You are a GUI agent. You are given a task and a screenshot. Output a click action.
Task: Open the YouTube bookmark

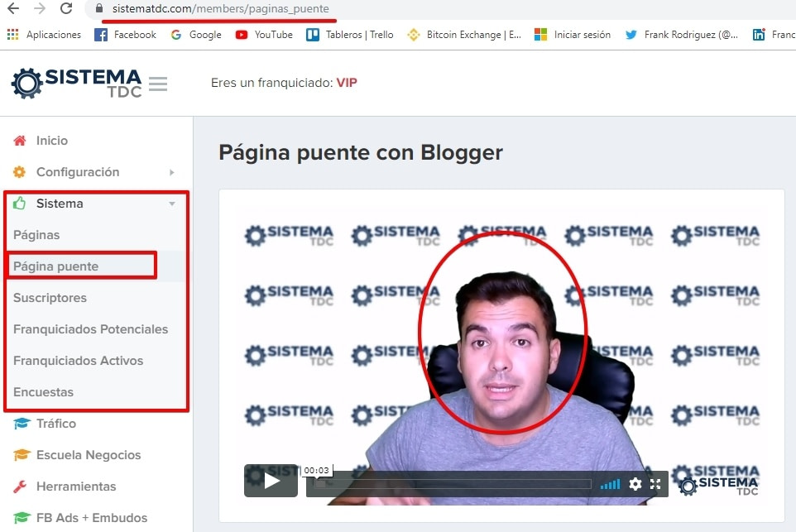click(x=264, y=35)
